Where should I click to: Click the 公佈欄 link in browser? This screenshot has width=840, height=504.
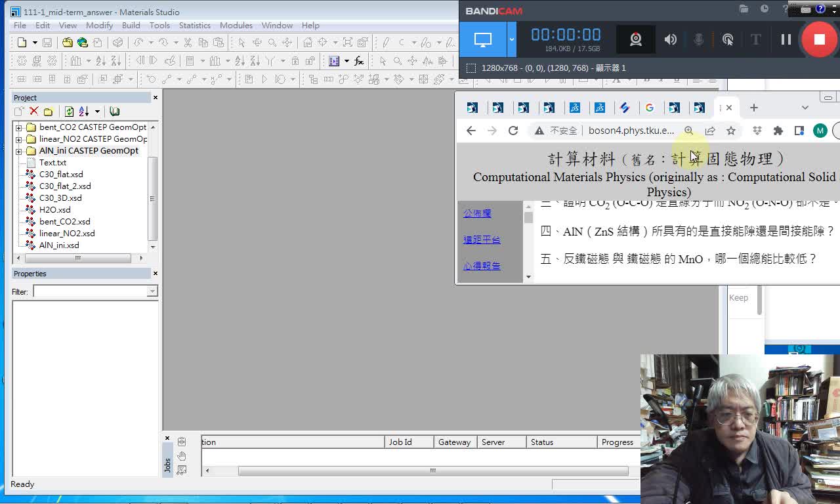(x=477, y=213)
